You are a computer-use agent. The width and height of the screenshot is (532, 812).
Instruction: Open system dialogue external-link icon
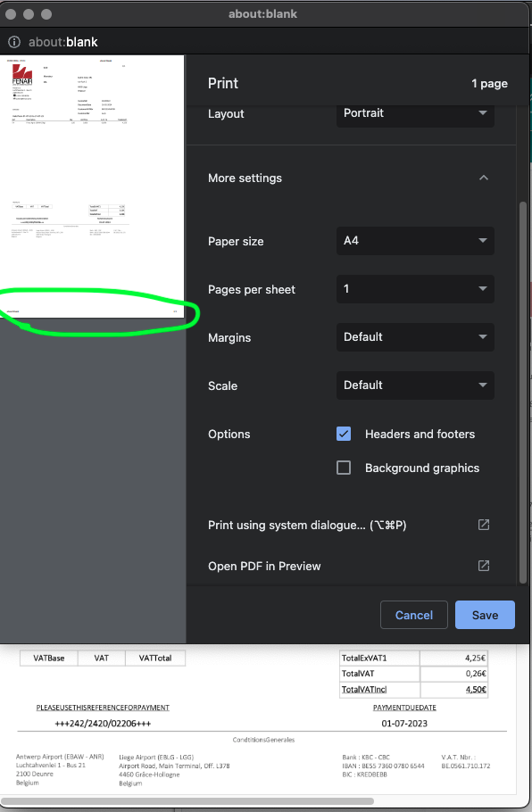coord(483,525)
